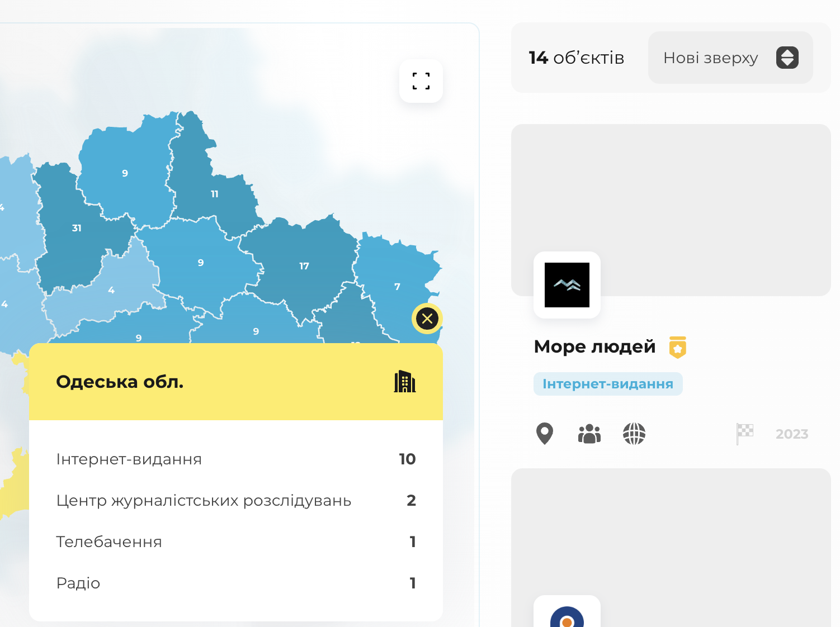Select the audience (people) icon
The height and width of the screenshot is (627, 840).
tap(589, 434)
